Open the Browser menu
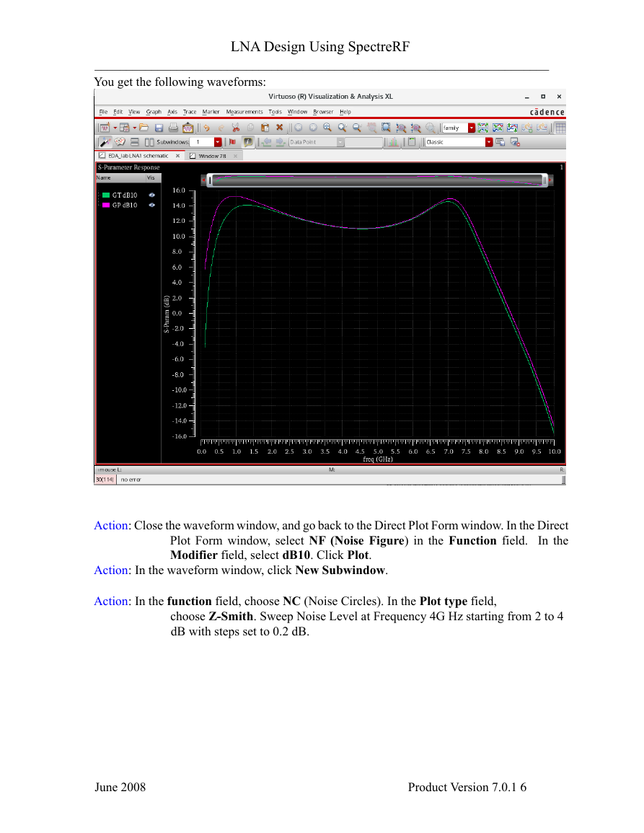Screen dimensions: 644x833 323,112
